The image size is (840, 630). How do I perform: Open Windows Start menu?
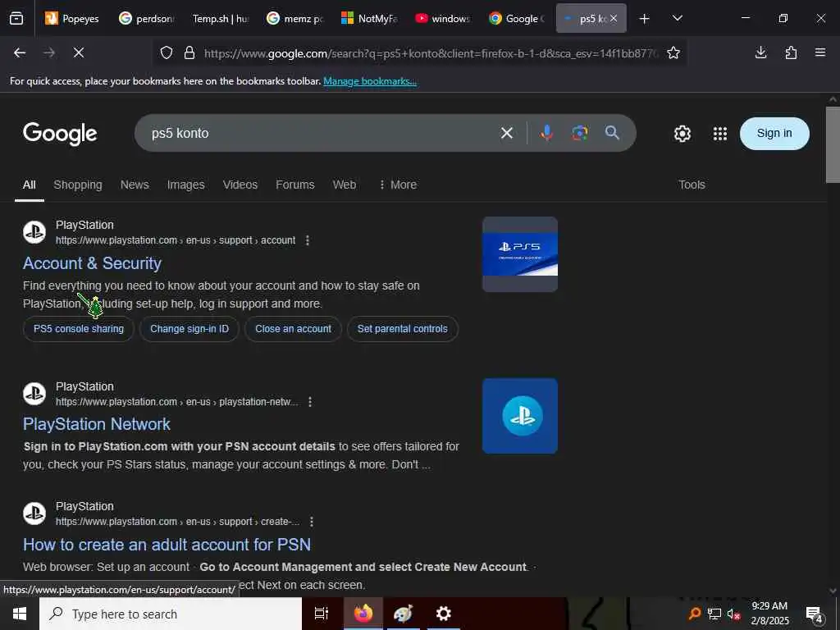(20, 614)
